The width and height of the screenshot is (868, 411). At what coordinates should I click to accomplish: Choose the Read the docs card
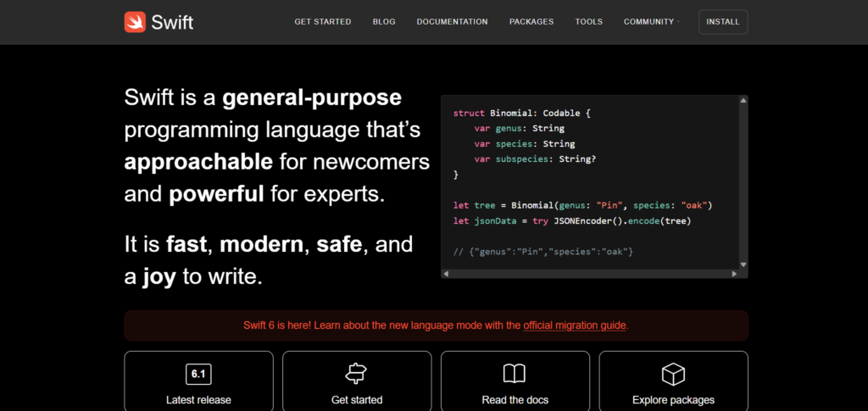click(x=515, y=381)
